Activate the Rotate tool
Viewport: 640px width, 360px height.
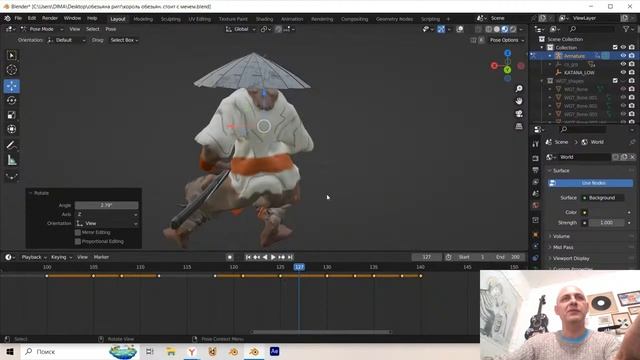click(11, 100)
